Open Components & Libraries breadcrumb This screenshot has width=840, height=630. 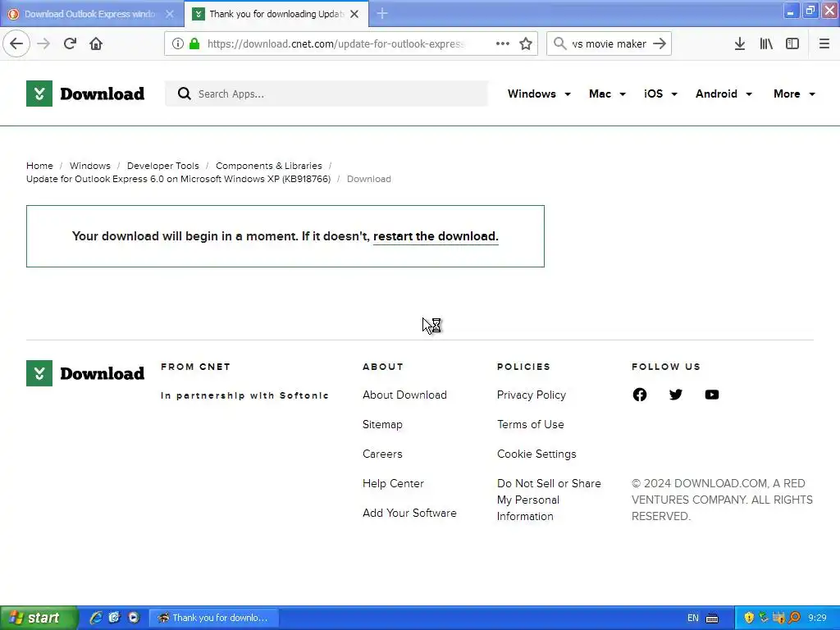point(269,166)
